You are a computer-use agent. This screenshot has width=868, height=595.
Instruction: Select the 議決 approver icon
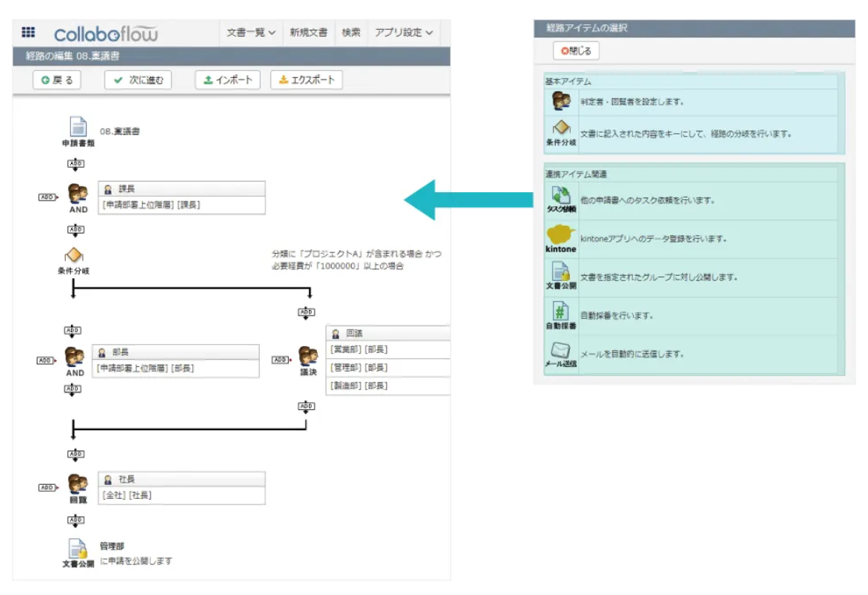coord(308,357)
